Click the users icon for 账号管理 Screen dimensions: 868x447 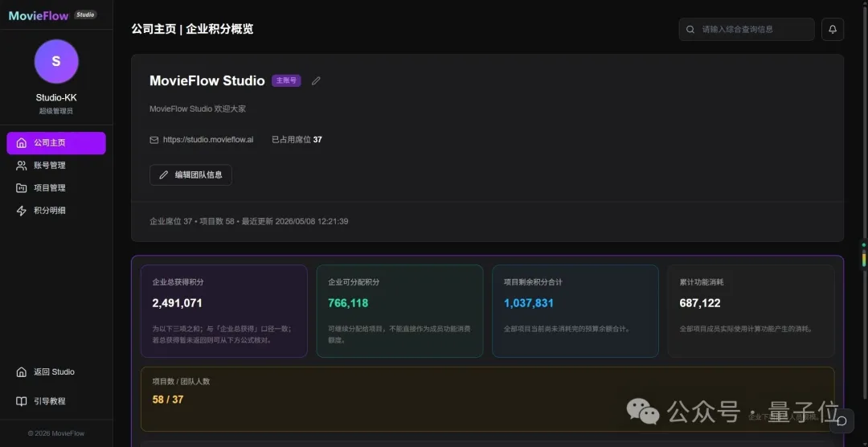click(x=22, y=166)
